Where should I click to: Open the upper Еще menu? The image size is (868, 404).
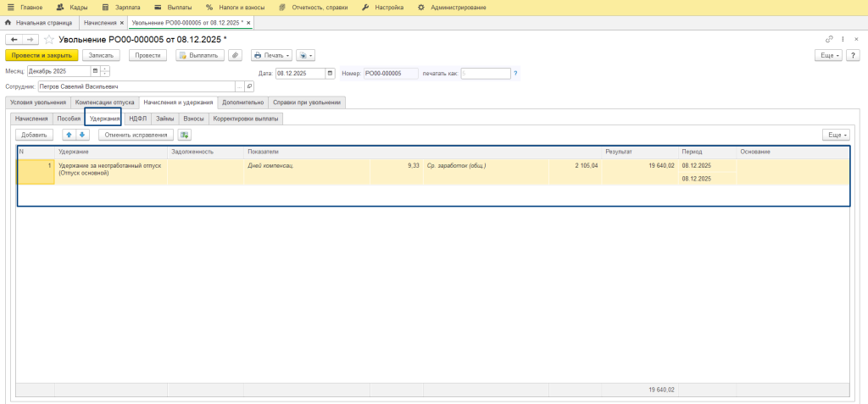click(829, 55)
